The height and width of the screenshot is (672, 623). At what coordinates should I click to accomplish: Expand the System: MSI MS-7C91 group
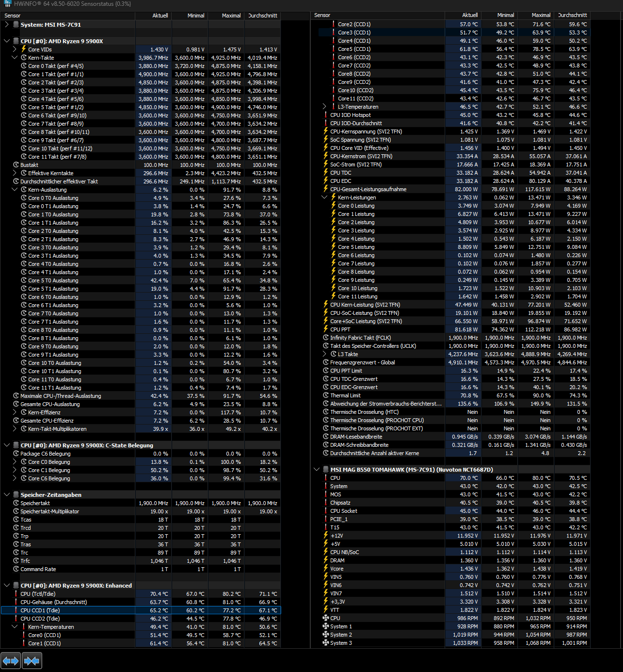(x=6, y=24)
